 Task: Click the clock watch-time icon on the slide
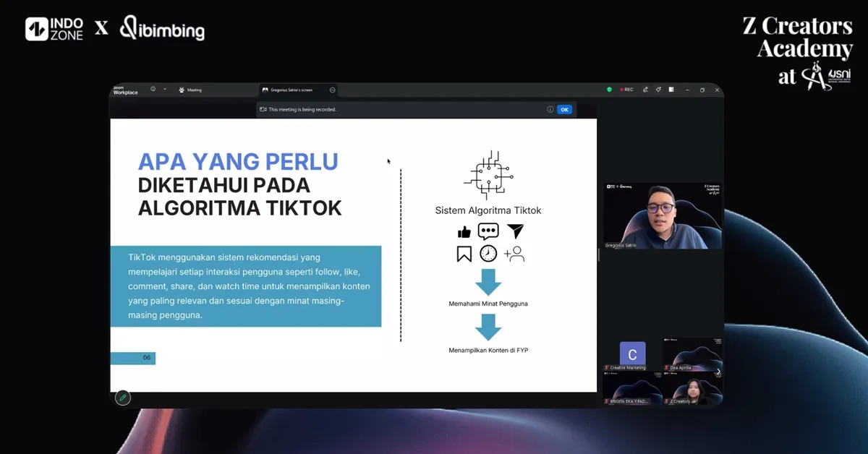(488, 254)
